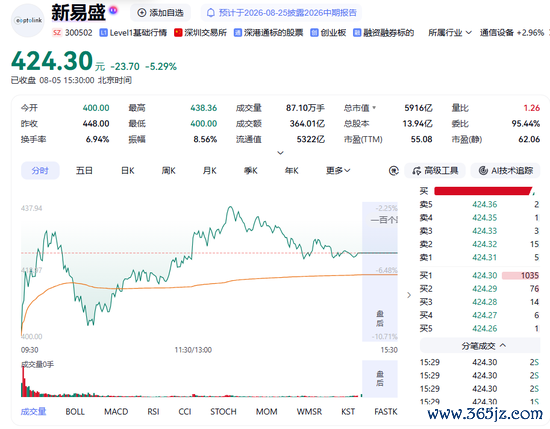Expand more quote data with down chevron

click(x=280, y=153)
